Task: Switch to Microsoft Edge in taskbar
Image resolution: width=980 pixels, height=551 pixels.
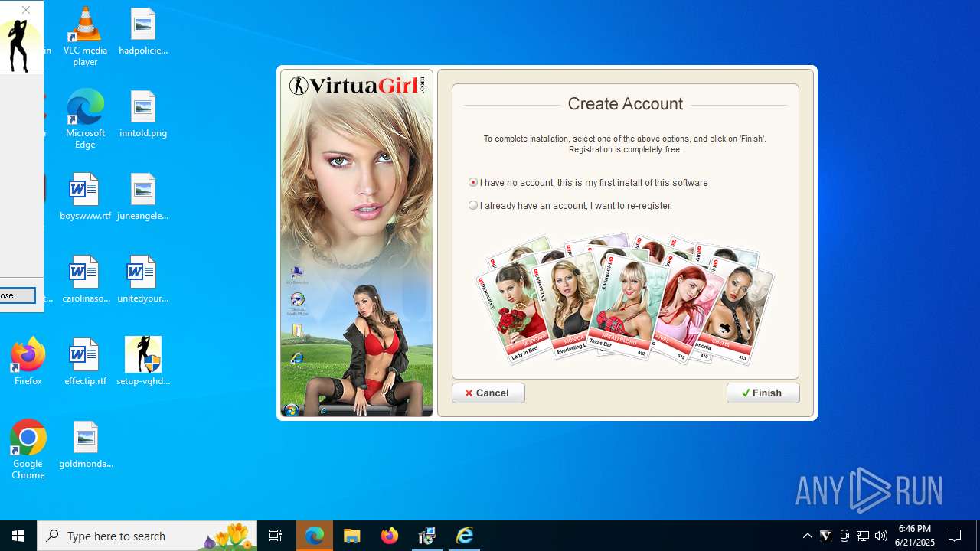Action: point(315,536)
